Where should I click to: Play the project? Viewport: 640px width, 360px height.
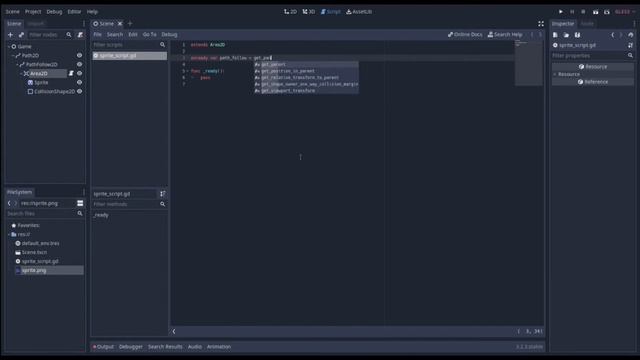561,12
